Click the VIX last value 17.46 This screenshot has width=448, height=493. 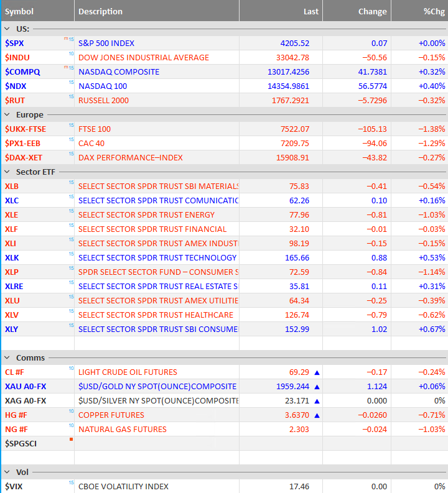(299, 487)
